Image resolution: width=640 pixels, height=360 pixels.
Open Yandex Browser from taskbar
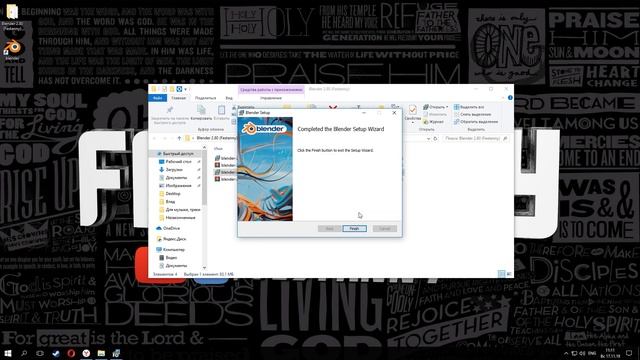point(86,353)
